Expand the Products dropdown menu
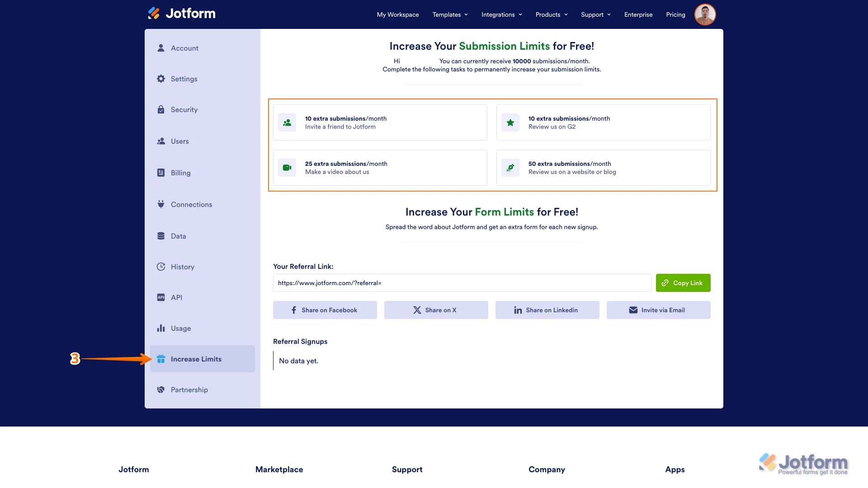The height and width of the screenshot is (488, 868). pos(552,14)
